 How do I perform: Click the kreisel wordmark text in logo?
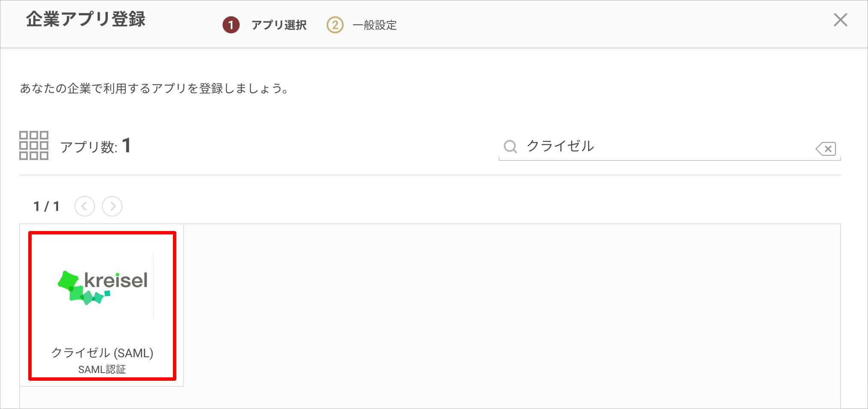click(x=116, y=281)
